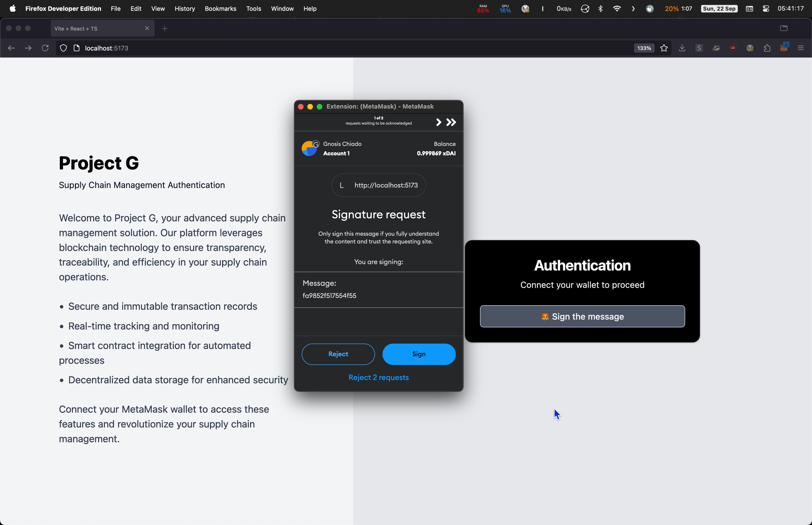812x525 pixels.
Task: Open the File menu
Action: 116,8
